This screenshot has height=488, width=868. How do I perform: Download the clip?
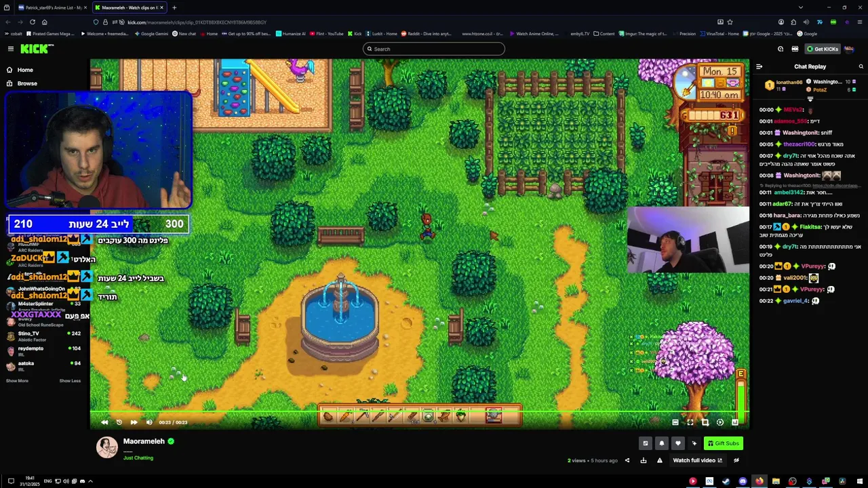click(x=644, y=460)
